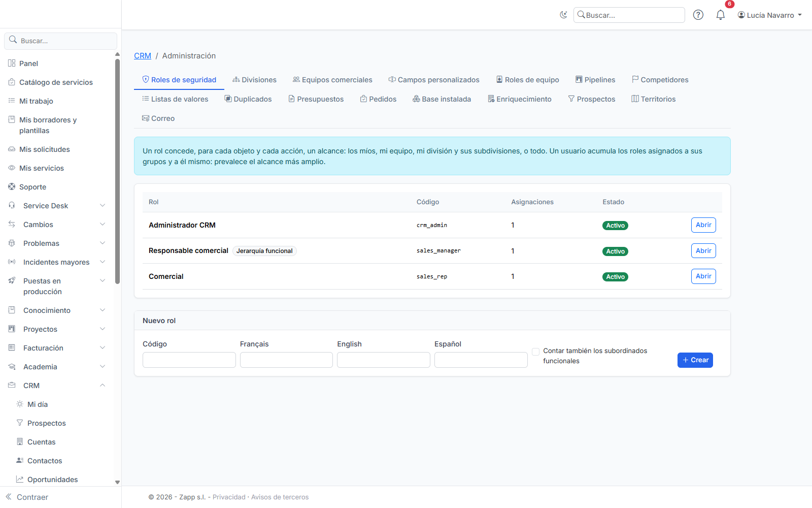Image resolution: width=812 pixels, height=508 pixels.
Task: Click the Contactos people icon
Action: pos(20,460)
